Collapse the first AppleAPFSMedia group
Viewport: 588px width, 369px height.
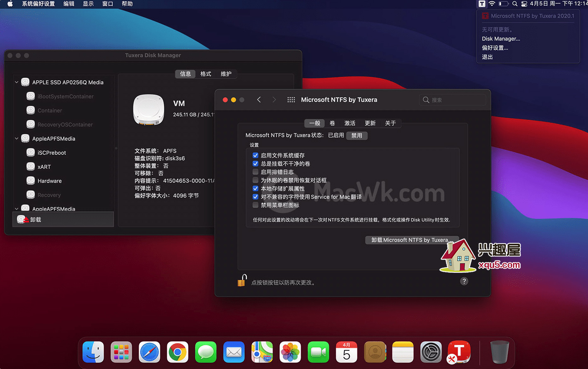coord(17,139)
